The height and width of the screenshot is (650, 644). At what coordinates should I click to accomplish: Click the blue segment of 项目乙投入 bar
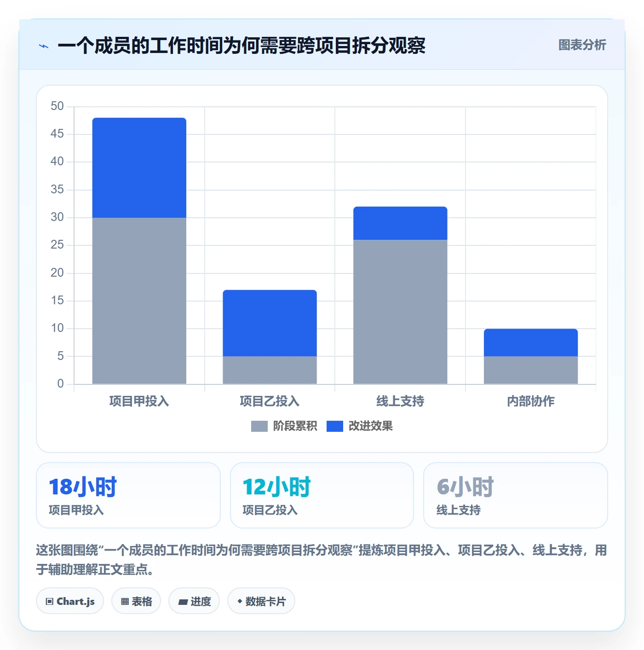click(270, 323)
